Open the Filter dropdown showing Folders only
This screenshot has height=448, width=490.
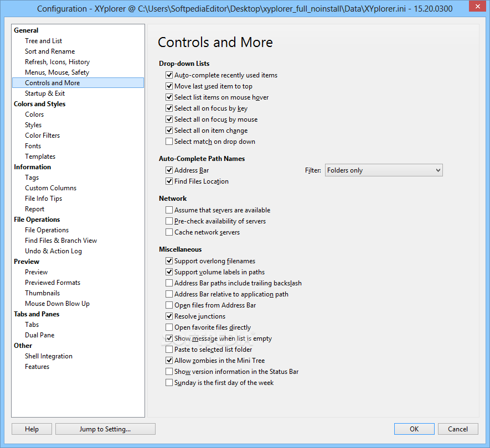tap(384, 170)
